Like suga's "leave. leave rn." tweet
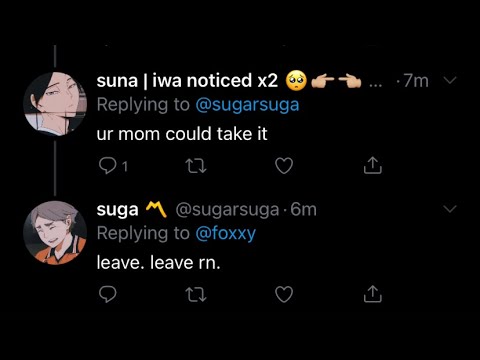Viewport: 480px width, 360px height. (x=284, y=294)
